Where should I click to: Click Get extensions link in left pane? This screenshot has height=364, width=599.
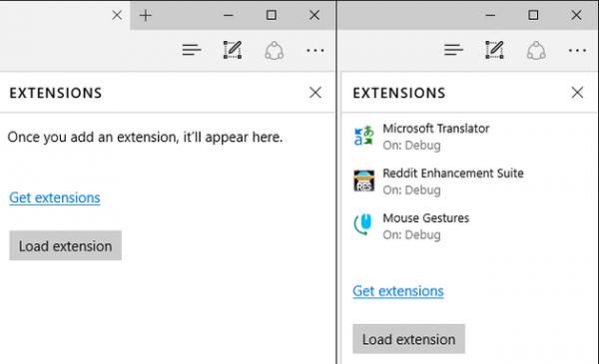pos(55,197)
